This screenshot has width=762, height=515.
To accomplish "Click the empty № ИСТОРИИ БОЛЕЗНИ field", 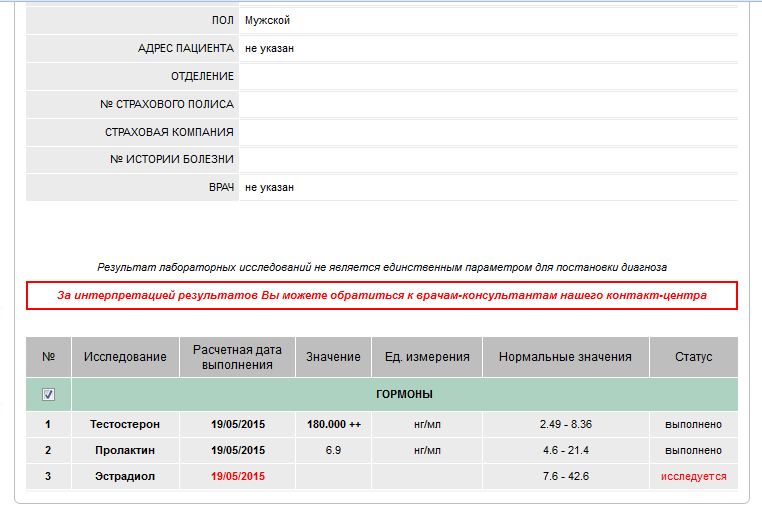I will [488, 159].
